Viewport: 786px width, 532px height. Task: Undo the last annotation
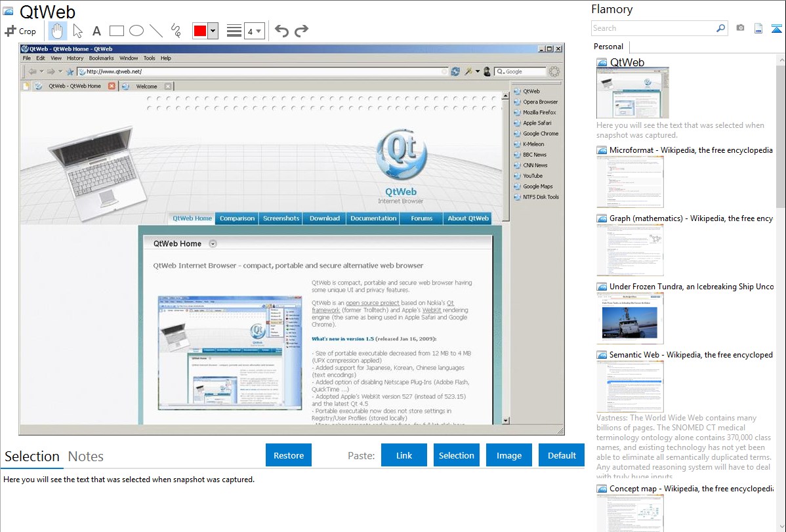coord(281,31)
